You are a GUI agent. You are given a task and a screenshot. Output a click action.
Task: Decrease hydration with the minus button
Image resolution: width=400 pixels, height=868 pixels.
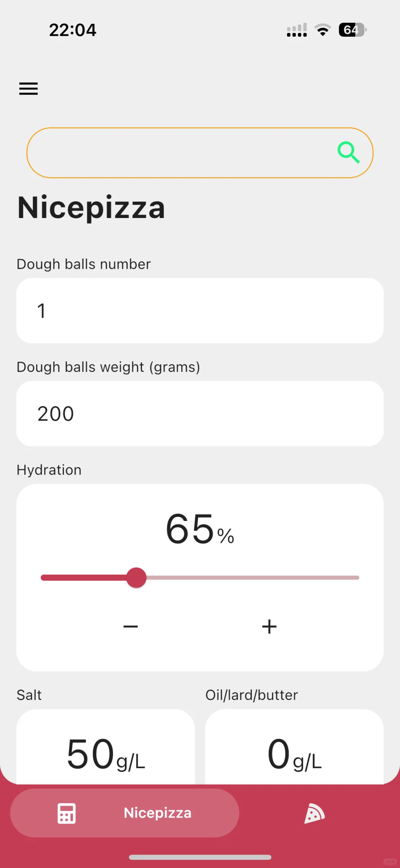[130, 627]
